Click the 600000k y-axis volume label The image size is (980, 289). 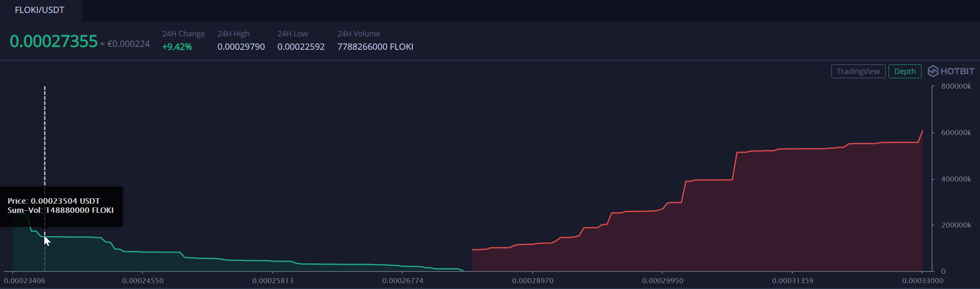click(956, 133)
